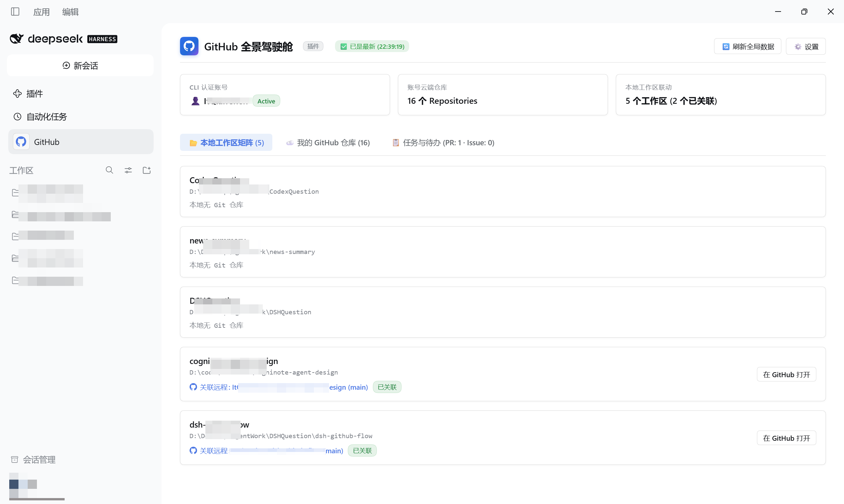Click the 16 个 Repositories card

tap(503, 95)
